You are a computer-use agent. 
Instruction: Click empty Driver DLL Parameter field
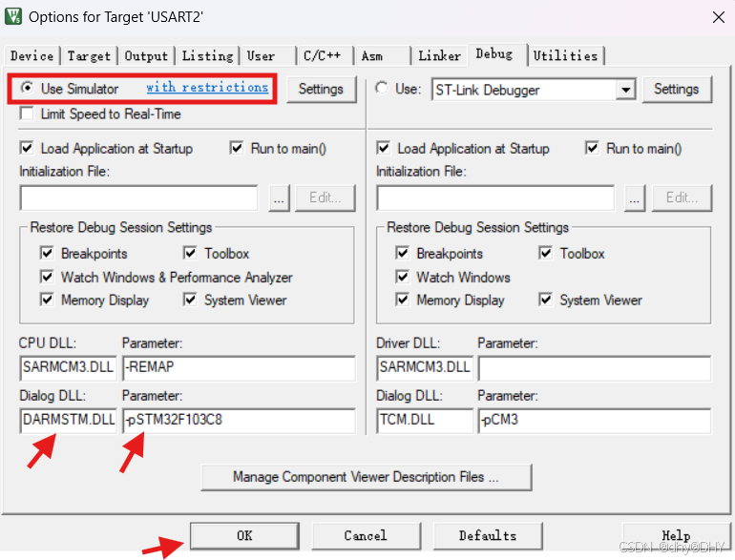point(595,367)
